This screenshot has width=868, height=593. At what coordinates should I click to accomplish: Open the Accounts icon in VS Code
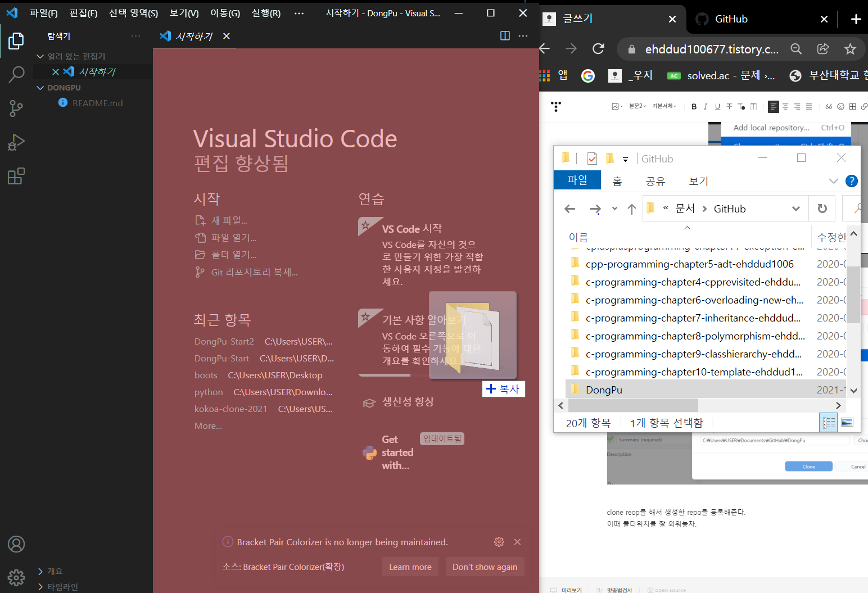pyautogui.click(x=16, y=544)
